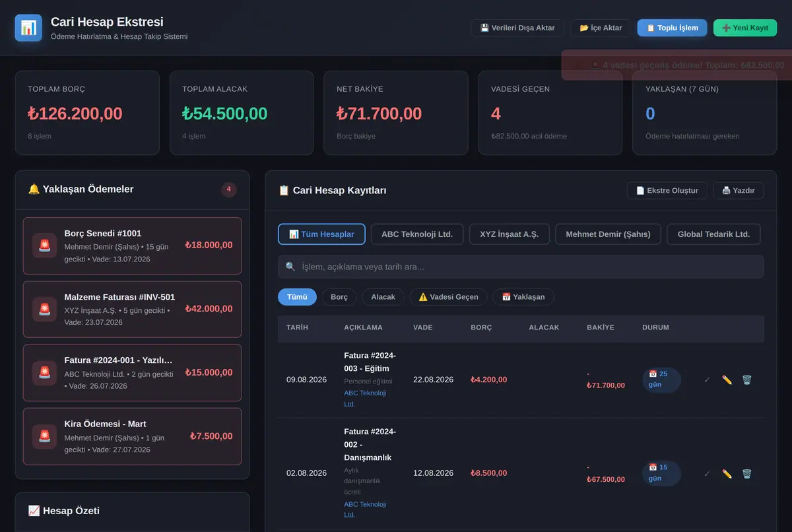Click the siren icon on Malzeme Faturası #INV-501
Viewport: 792px width, 532px height.
pos(44,309)
